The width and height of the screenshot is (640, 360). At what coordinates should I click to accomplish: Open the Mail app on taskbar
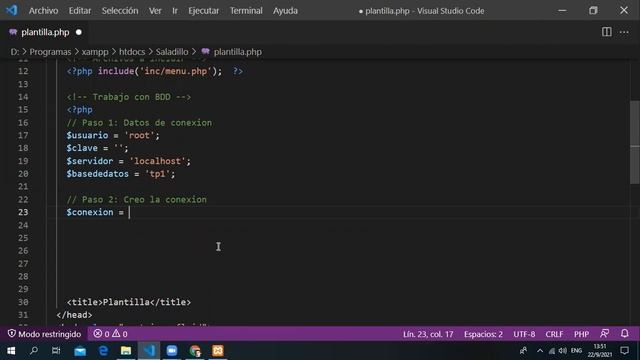click(80, 351)
